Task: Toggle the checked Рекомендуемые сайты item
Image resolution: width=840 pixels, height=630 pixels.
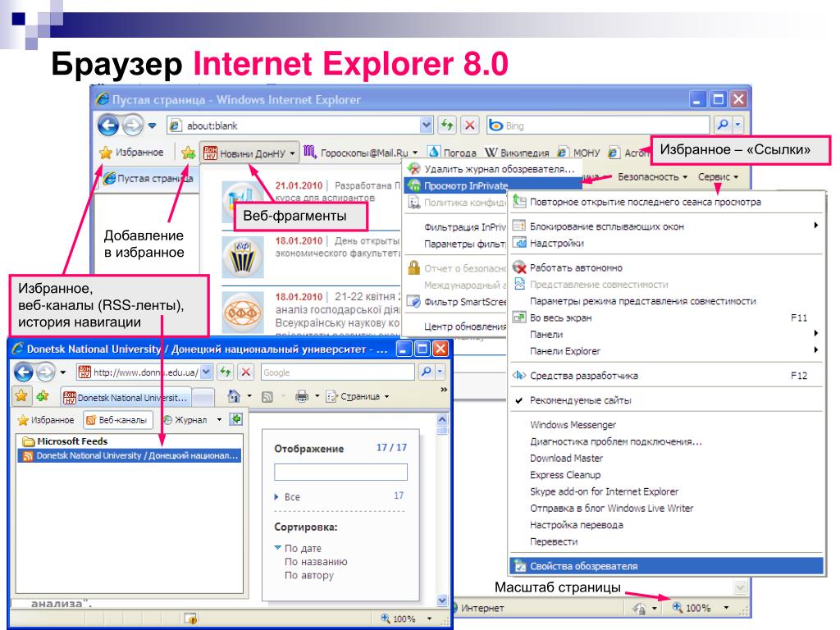Action: (665, 400)
